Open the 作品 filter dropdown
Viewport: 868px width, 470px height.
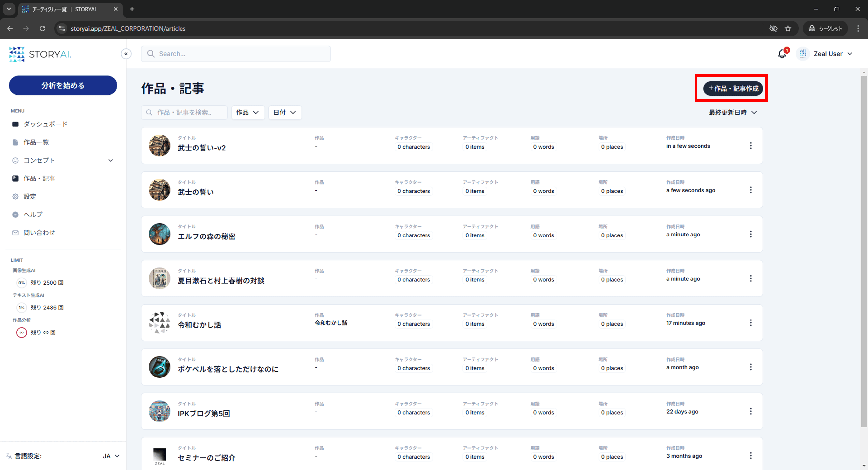tap(248, 113)
